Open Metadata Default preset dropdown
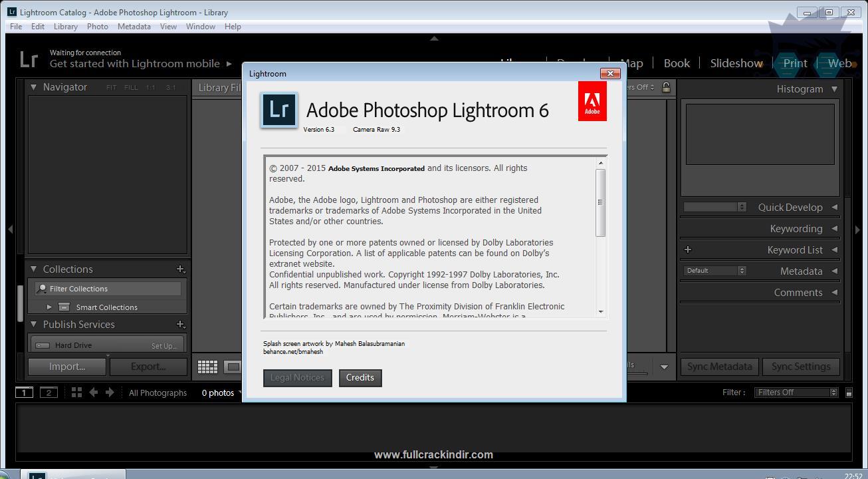Screen dimensions: 868x479 coord(714,271)
